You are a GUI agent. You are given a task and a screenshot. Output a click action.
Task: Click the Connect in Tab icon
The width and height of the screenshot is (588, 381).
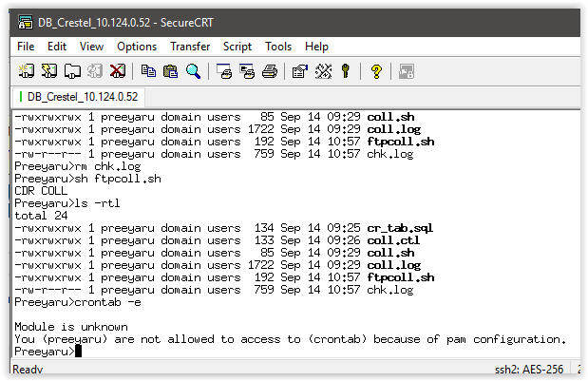coord(72,70)
